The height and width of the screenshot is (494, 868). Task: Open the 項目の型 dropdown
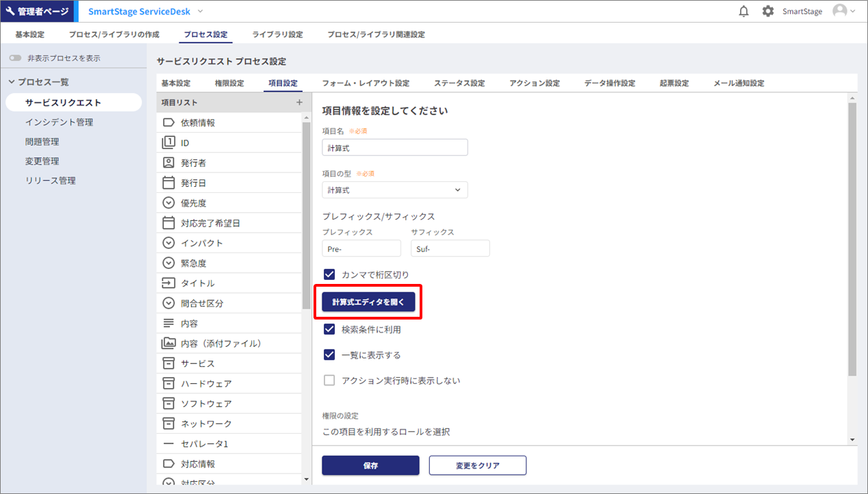(x=395, y=190)
